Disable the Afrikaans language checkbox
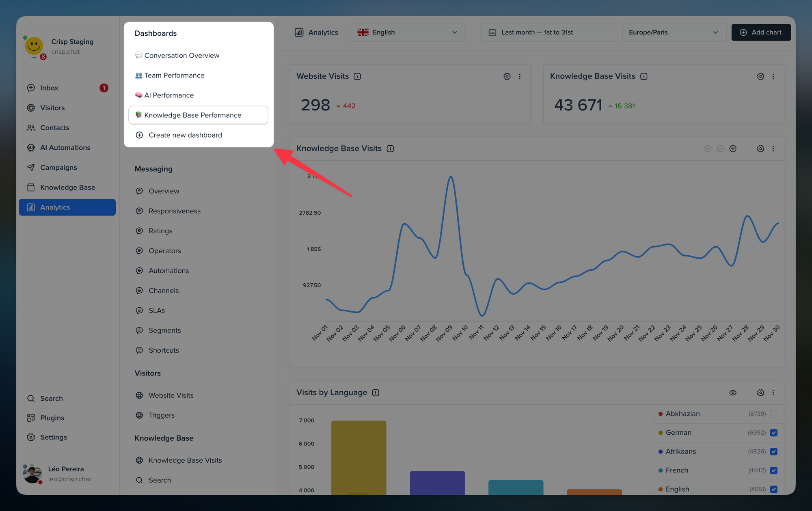The height and width of the screenshot is (511, 812). tap(774, 451)
